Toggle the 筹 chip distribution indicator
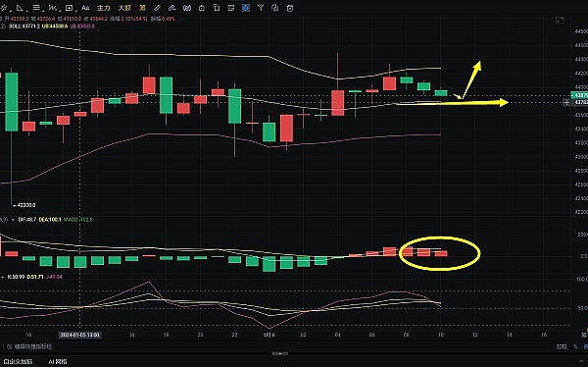The image size is (588, 367). point(142,8)
